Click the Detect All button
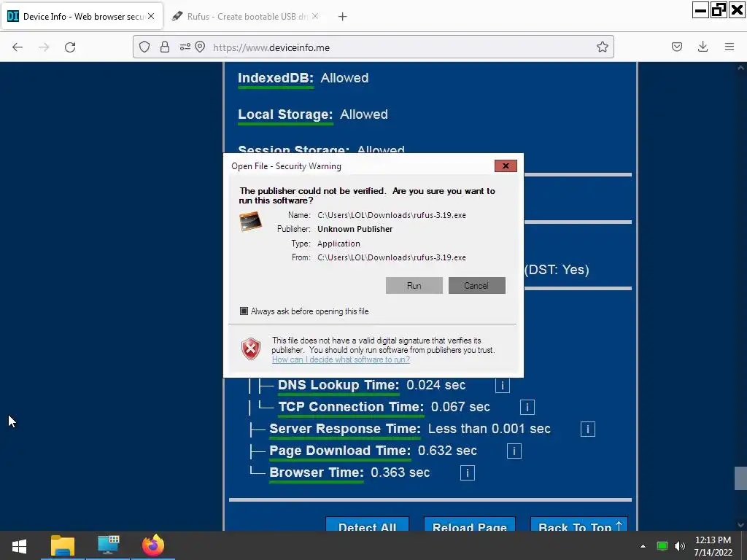Screen dimensions: 747x560 [x=368, y=524]
